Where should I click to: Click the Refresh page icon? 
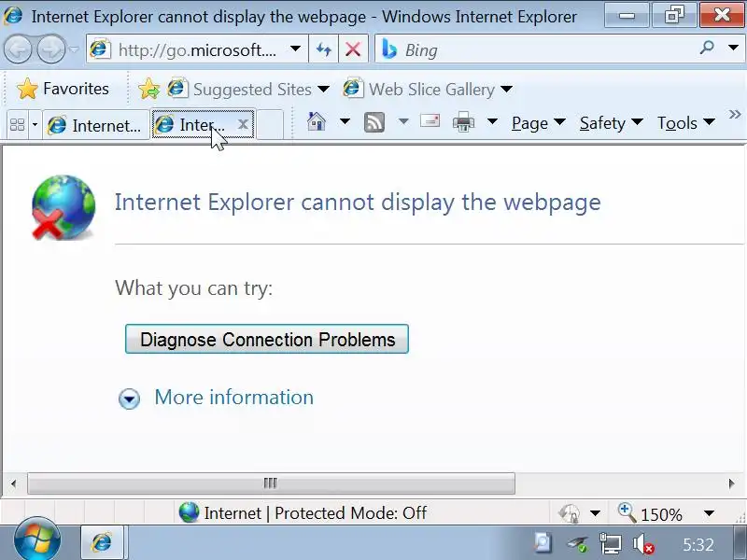coord(323,49)
